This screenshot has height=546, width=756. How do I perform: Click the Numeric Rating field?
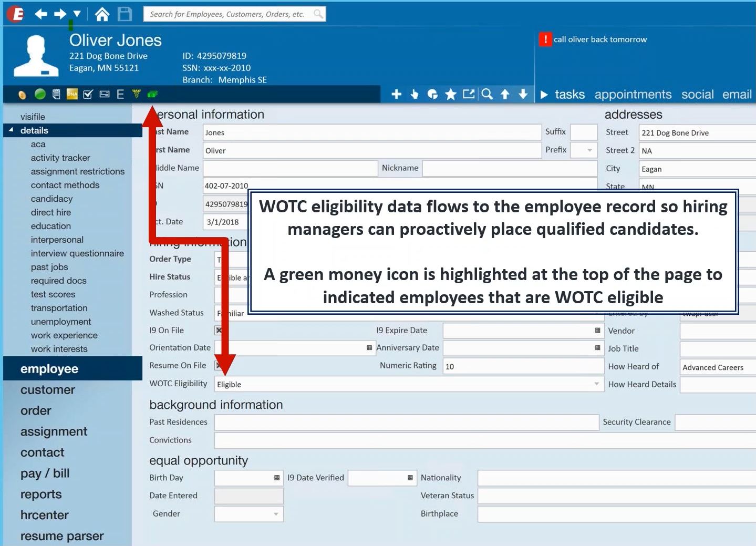[x=523, y=366]
